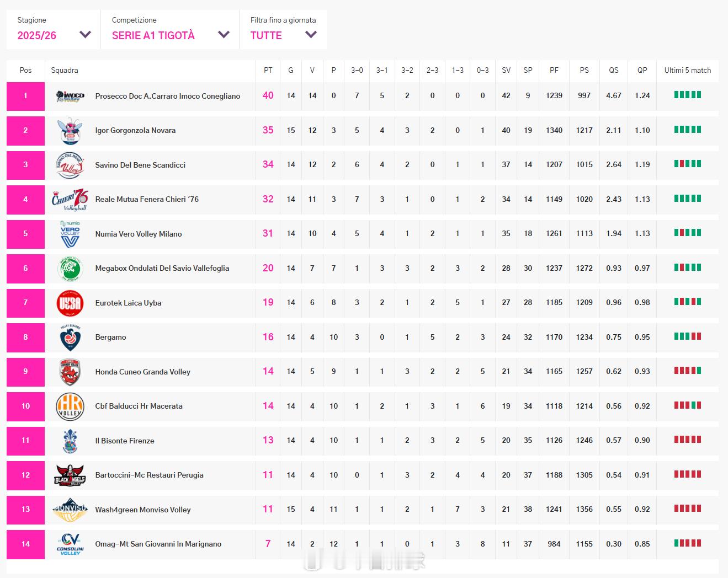This screenshot has width=728, height=578.
Task: Click the Savino Del Bene Scandicci logo
Action: click(x=70, y=165)
